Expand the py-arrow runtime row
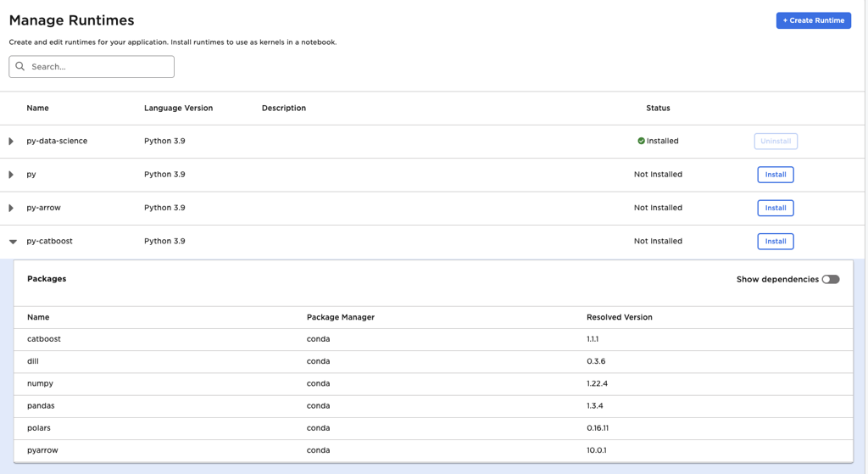 [x=11, y=208]
